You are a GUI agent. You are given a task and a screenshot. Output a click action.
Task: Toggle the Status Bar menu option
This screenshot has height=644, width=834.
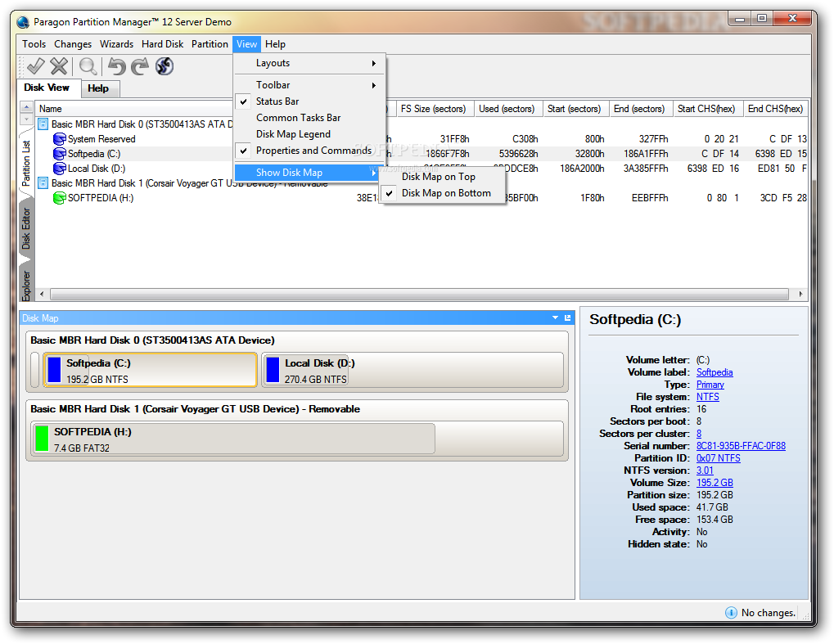click(x=309, y=101)
